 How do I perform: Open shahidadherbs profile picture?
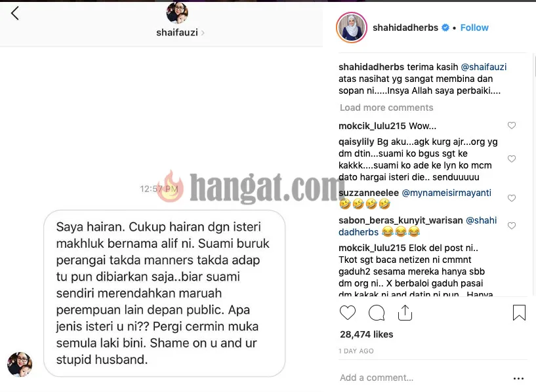(352, 28)
